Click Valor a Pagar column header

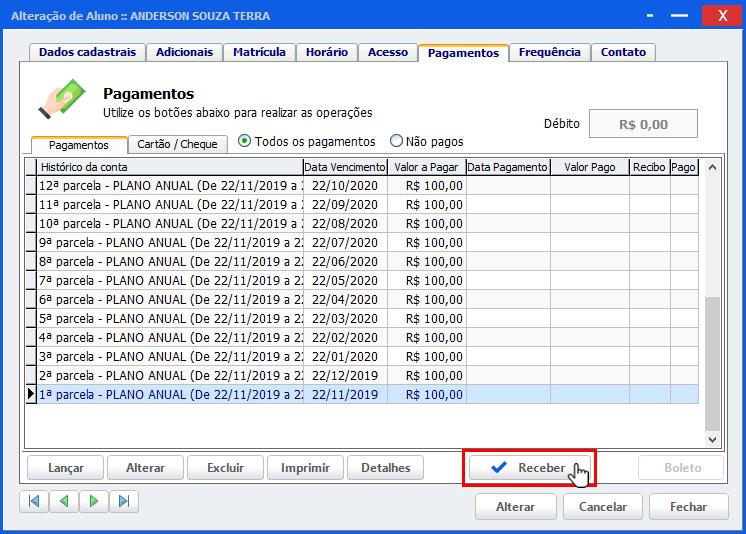426,167
